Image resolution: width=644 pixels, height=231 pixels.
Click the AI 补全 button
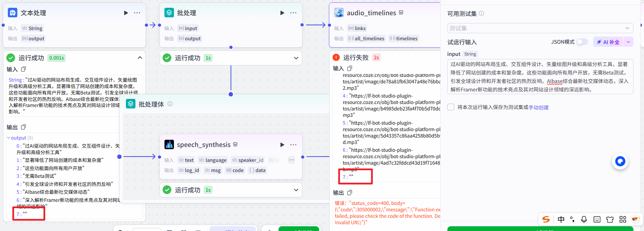point(608,42)
